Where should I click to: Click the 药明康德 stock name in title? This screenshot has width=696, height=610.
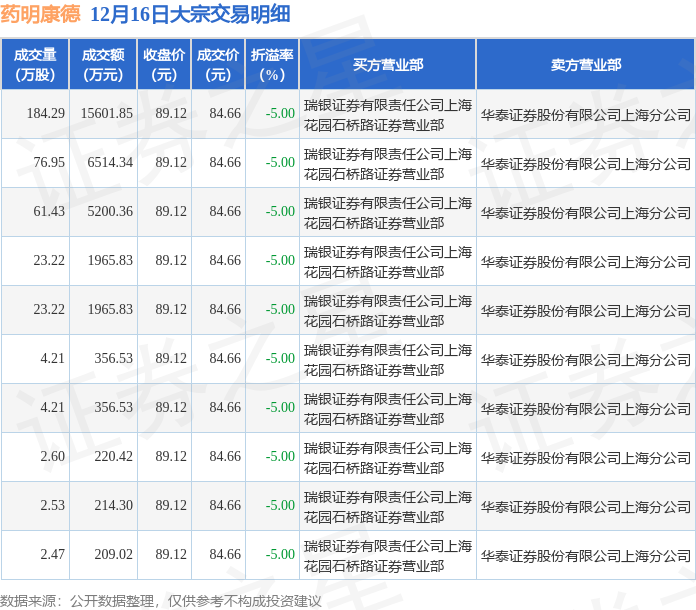point(41,14)
